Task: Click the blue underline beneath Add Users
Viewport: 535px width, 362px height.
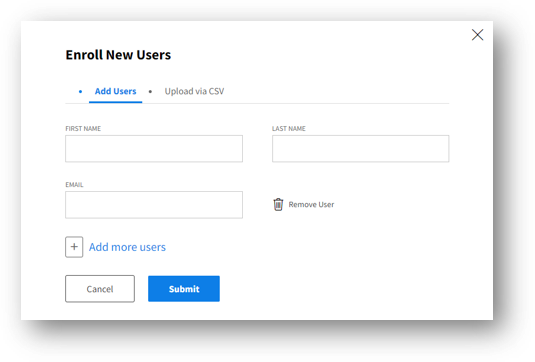Action: [115, 102]
